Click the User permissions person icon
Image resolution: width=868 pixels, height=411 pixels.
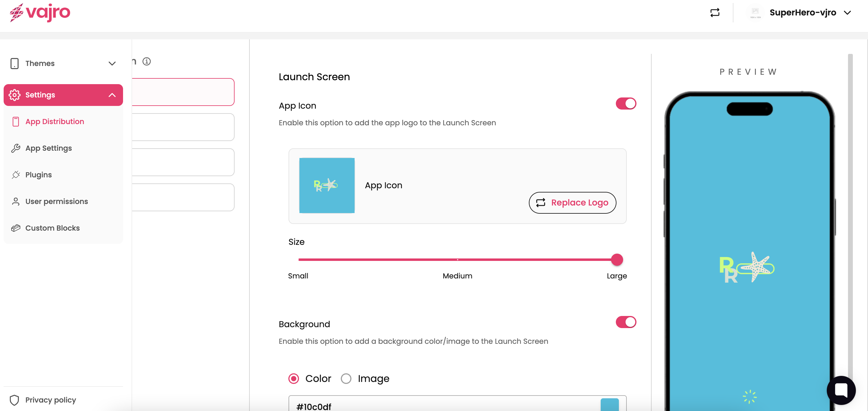point(15,201)
